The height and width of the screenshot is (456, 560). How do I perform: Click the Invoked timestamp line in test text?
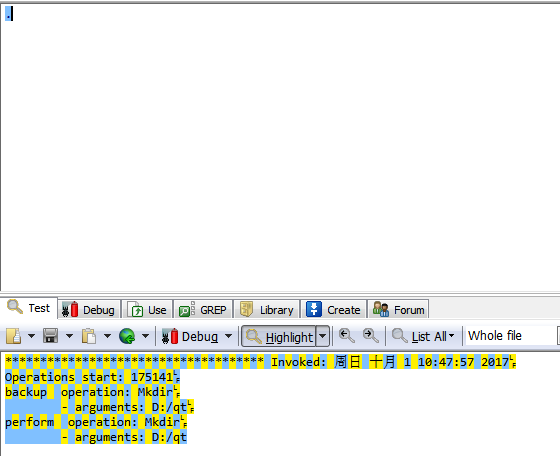click(x=260, y=362)
